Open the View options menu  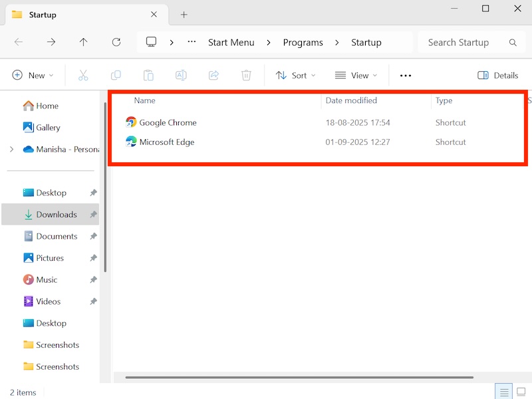pos(356,76)
